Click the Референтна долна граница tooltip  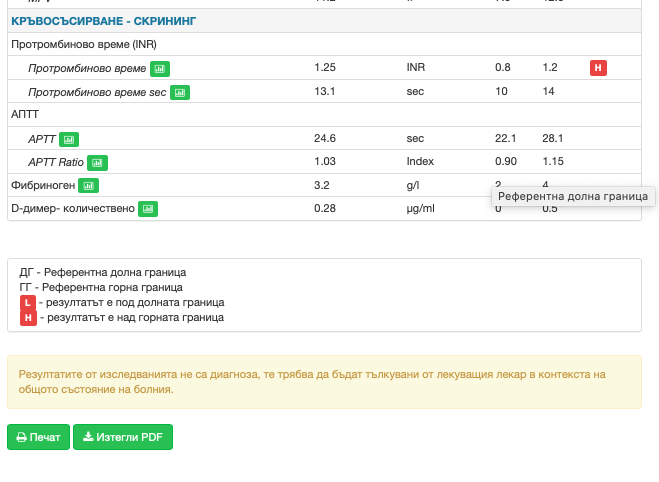tap(573, 197)
